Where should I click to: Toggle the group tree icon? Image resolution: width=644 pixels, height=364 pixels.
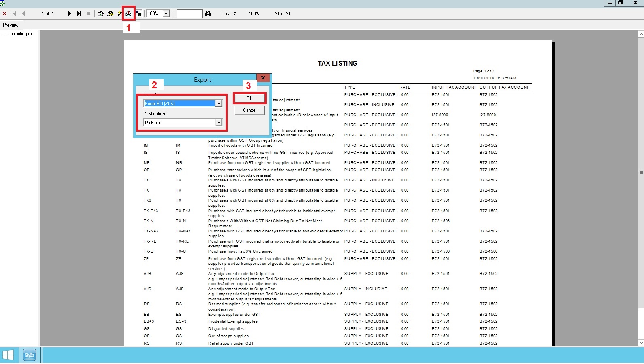[138, 14]
